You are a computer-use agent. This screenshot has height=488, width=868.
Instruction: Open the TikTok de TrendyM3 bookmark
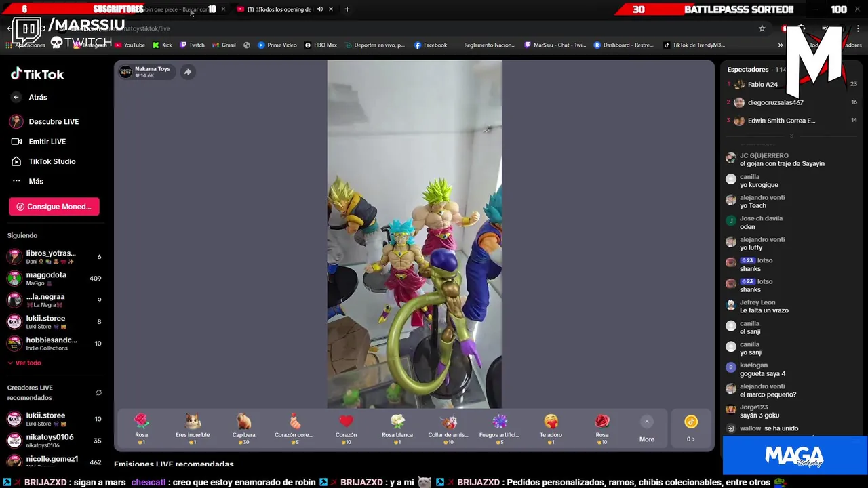694,45
